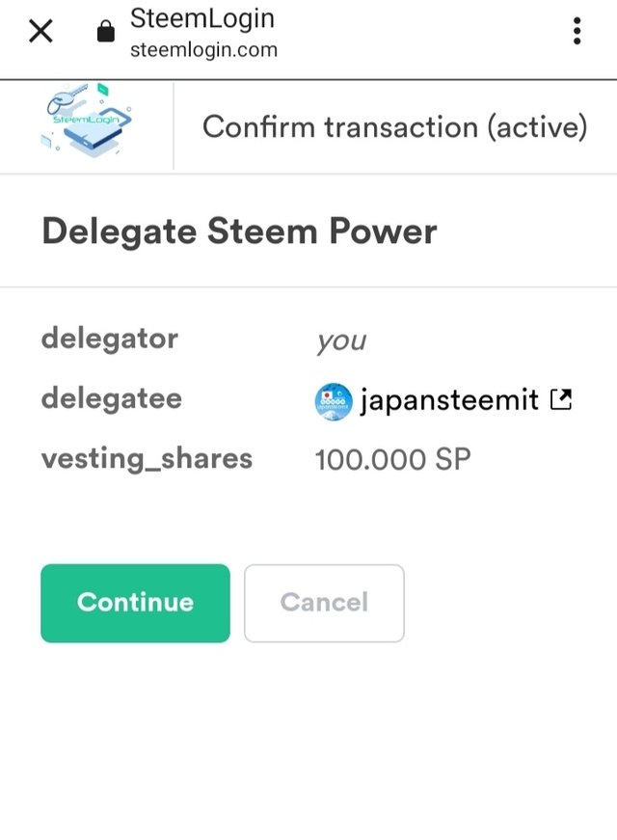
Task: Click the Confirm transaction (active) header
Action: pos(394,127)
